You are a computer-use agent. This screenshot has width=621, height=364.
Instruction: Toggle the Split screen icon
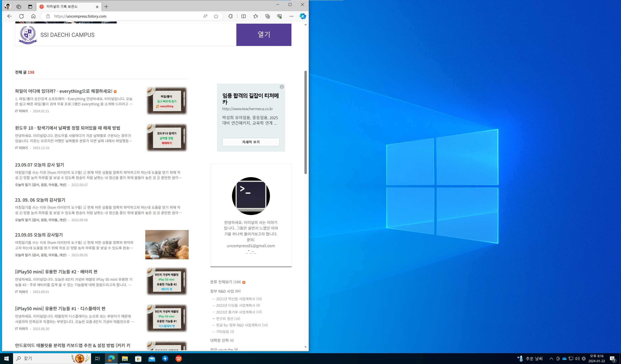click(x=243, y=16)
